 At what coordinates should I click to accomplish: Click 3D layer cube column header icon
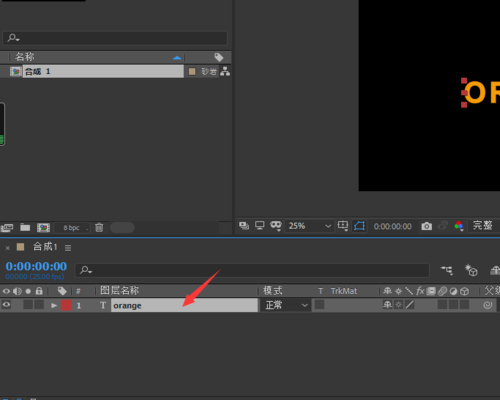click(464, 291)
